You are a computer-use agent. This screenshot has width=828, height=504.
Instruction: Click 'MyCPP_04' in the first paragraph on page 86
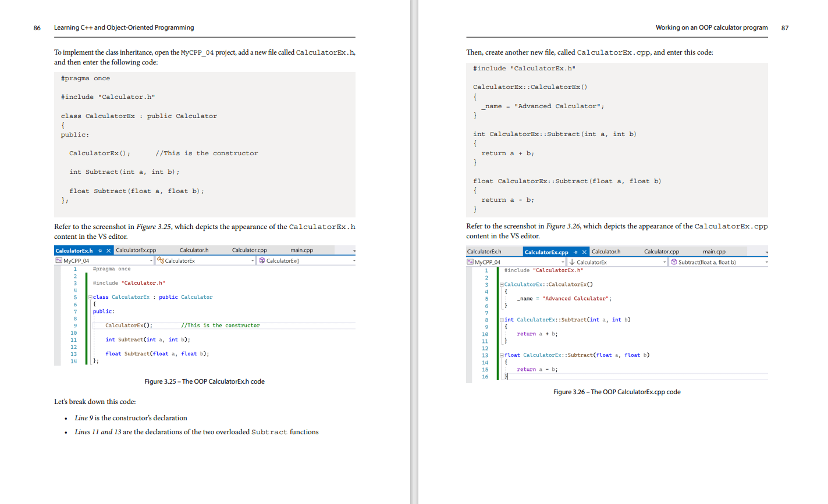click(197, 52)
